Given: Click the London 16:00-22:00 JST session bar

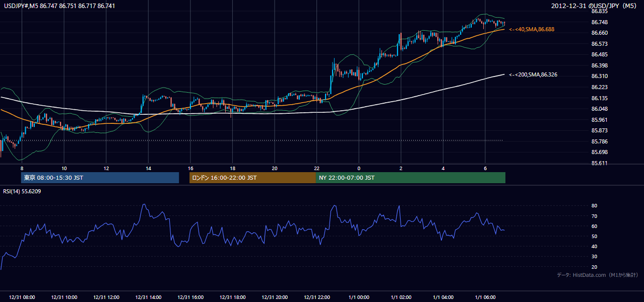Looking at the screenshot, I should tap(252, 178).
